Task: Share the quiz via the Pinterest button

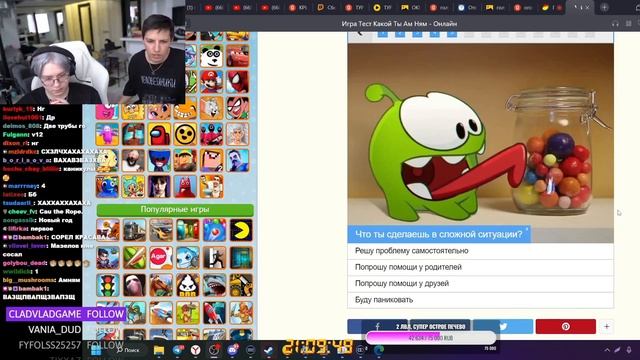Action: [x=566, y=327]
